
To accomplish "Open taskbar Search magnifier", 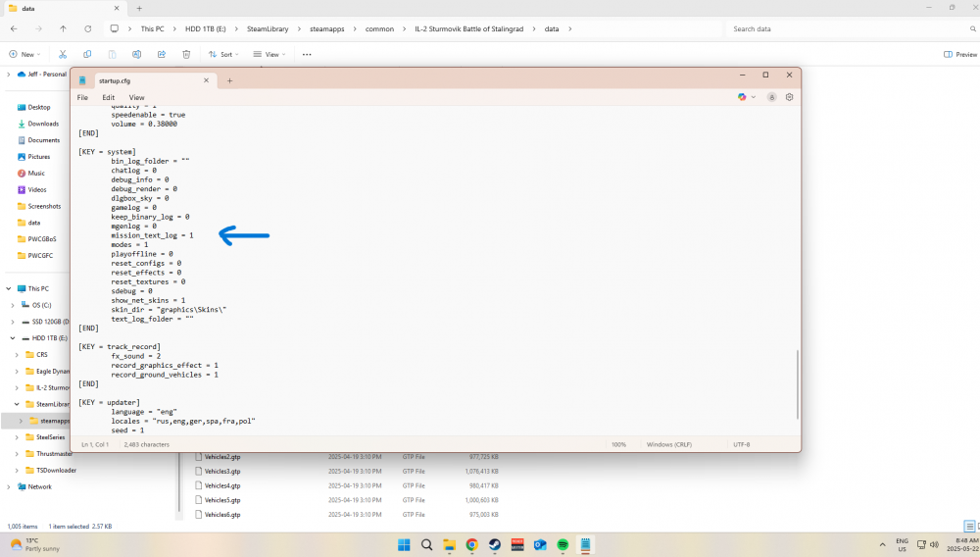I will [427, 545].
